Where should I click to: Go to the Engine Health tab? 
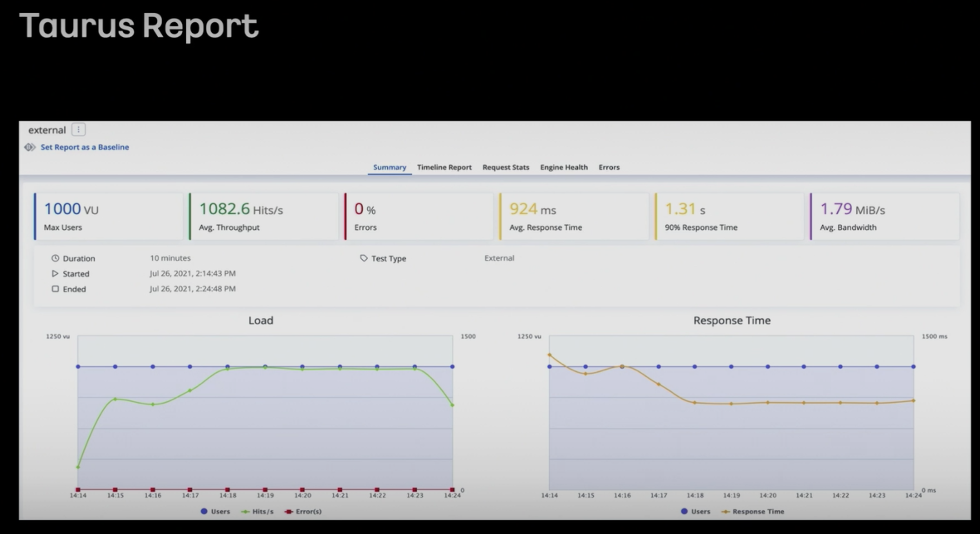[x=564, y=167]
